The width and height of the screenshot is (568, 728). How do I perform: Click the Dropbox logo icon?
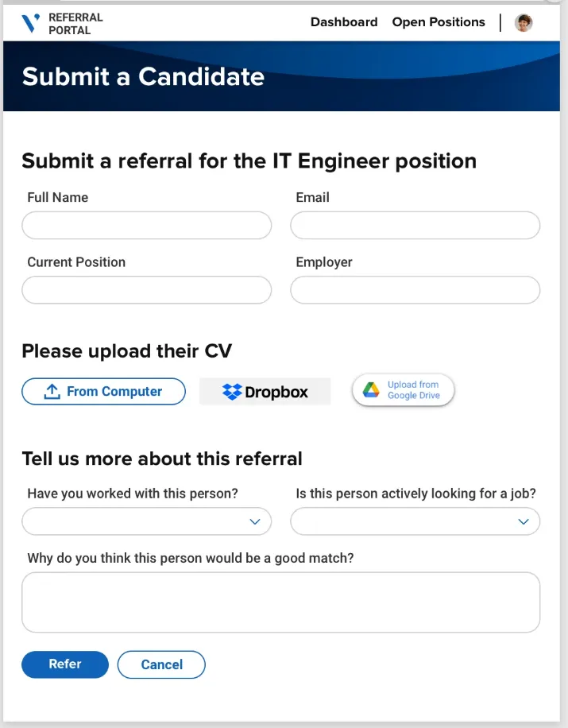pyautogui.click(x=232, y=392)
